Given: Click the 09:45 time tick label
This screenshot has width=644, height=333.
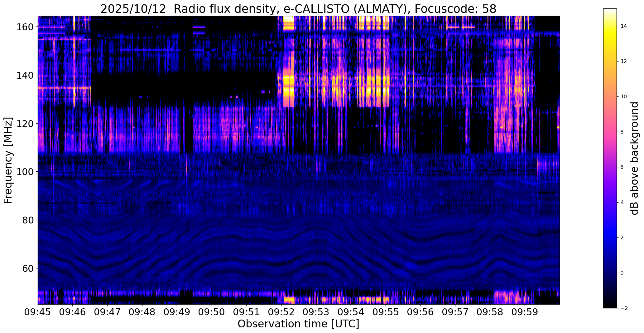Looking at the screenshot, I should (x=38, y=311).
